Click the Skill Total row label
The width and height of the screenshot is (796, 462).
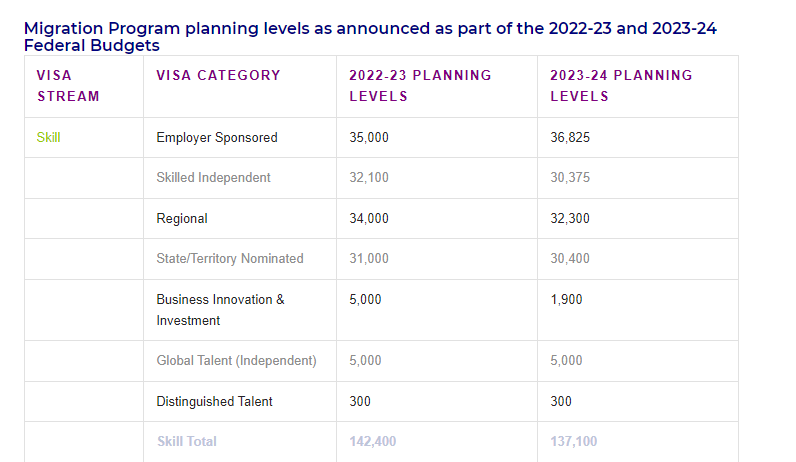187,441
